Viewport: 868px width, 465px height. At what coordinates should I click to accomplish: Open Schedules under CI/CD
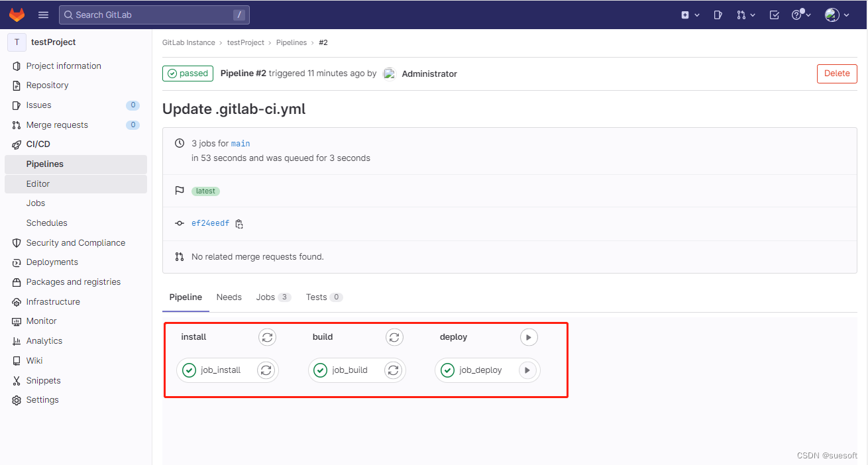click(x=46, y=223)
